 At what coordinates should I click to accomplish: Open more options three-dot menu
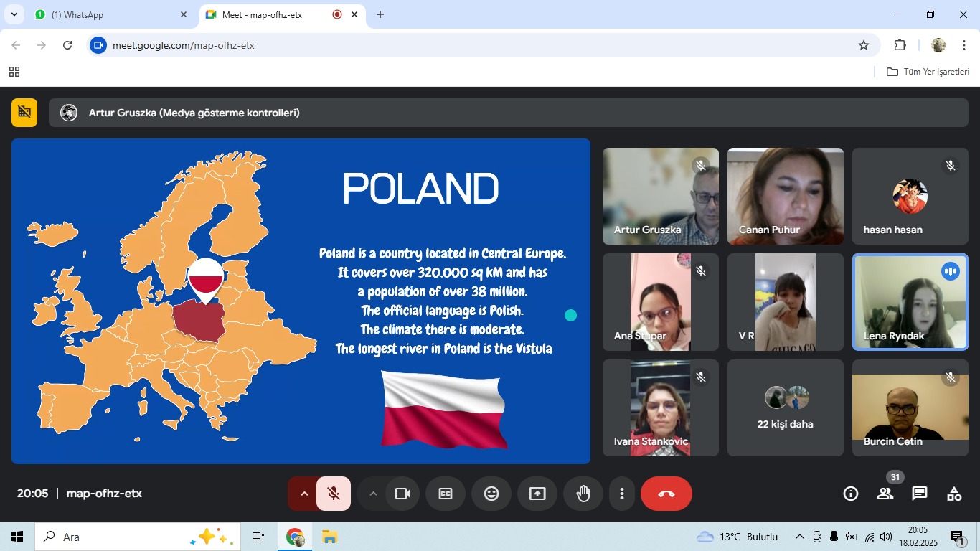[x=622, y=494]
